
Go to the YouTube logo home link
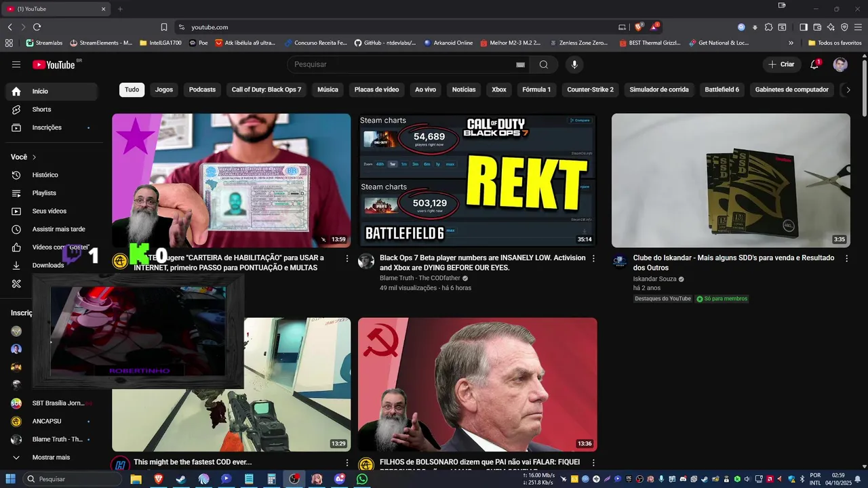(54, 64)
